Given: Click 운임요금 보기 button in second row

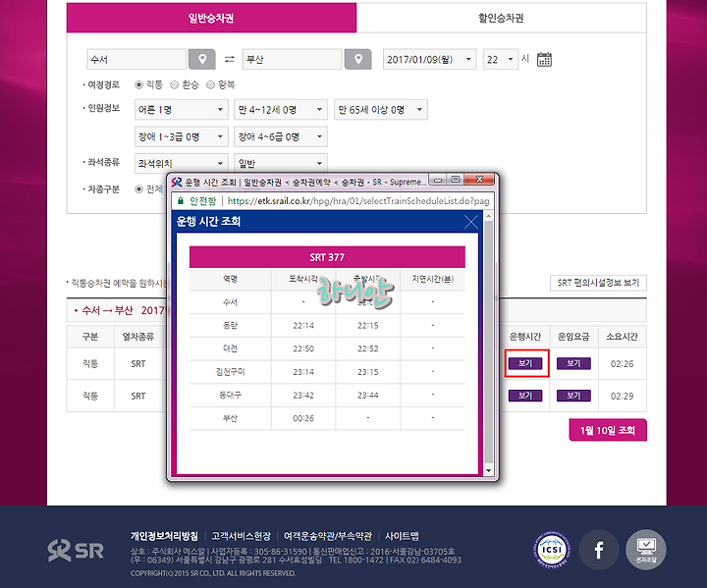Looking at the screenshot, I should (x=573, y=396).
